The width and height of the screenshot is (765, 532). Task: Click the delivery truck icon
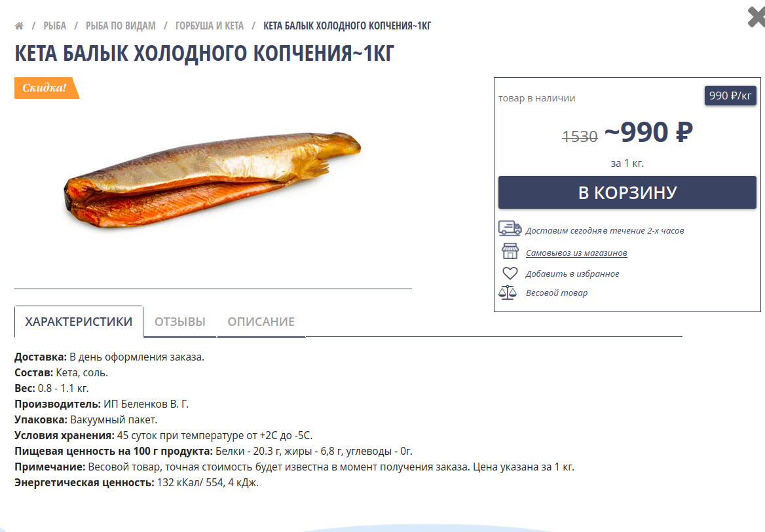point(510,228)
